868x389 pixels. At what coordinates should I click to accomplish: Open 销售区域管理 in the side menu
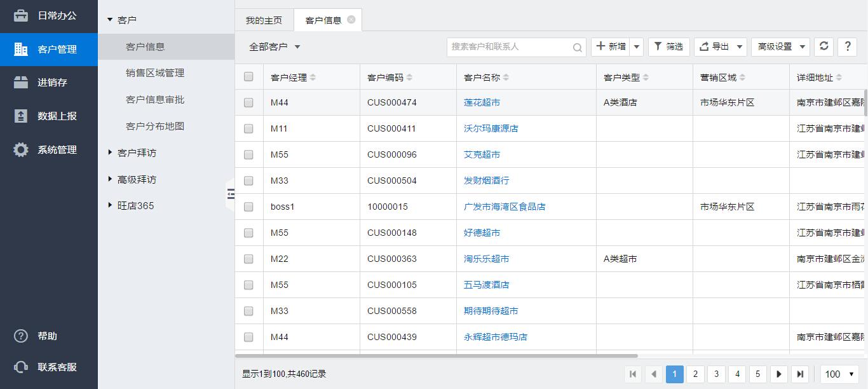(155, 73)
